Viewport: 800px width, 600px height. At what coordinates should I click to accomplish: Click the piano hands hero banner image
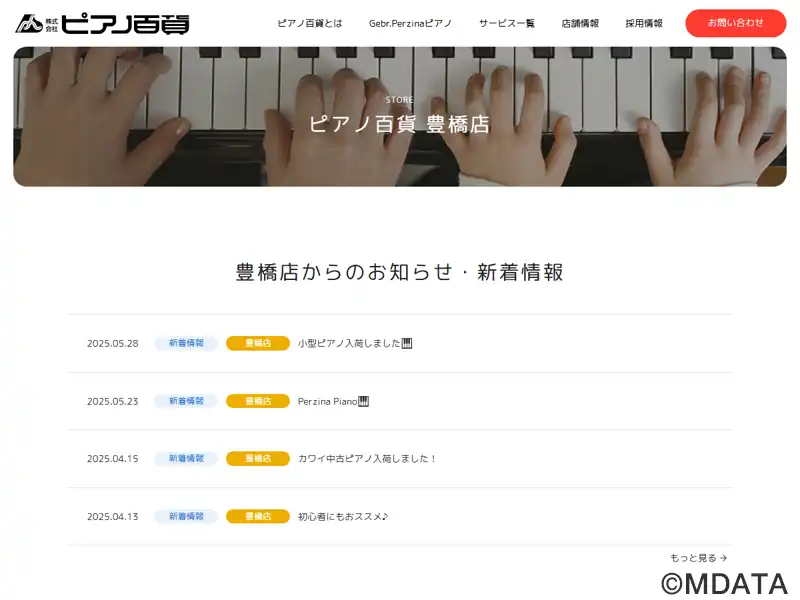click(400, 117)
